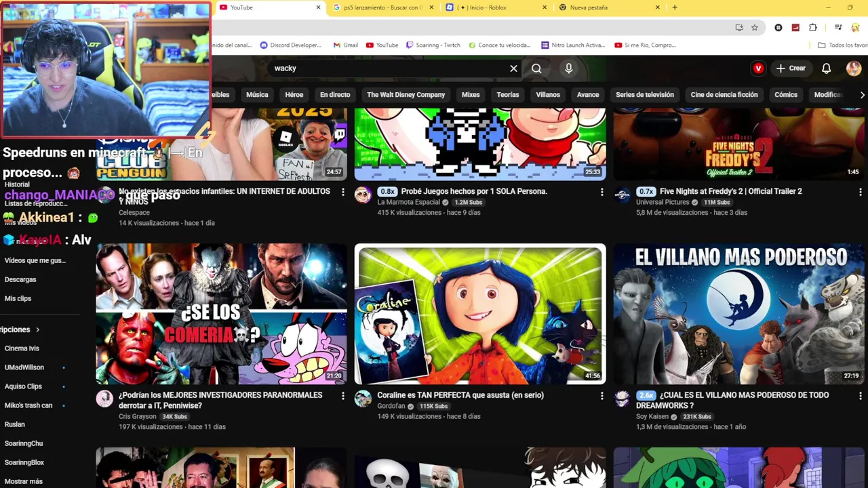Viewport: 868px width, 488px height.
Task: Open the media control music-note icon
Action: (838, 27)
